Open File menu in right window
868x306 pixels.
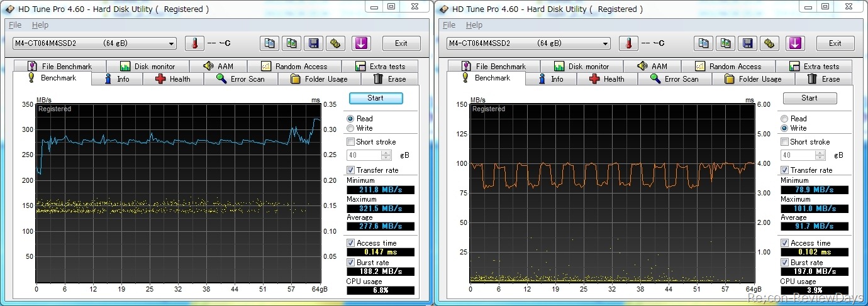[449, 25]
